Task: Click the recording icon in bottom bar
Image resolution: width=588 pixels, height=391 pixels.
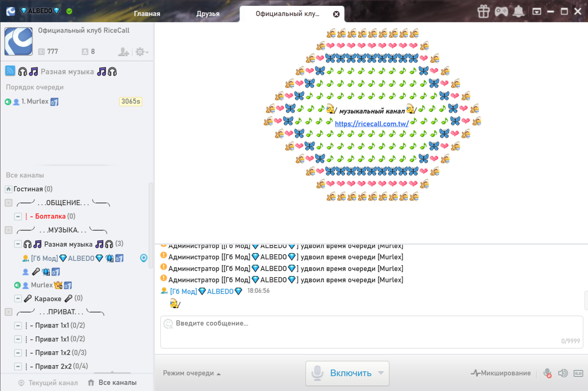Action: tap(578, 373)
